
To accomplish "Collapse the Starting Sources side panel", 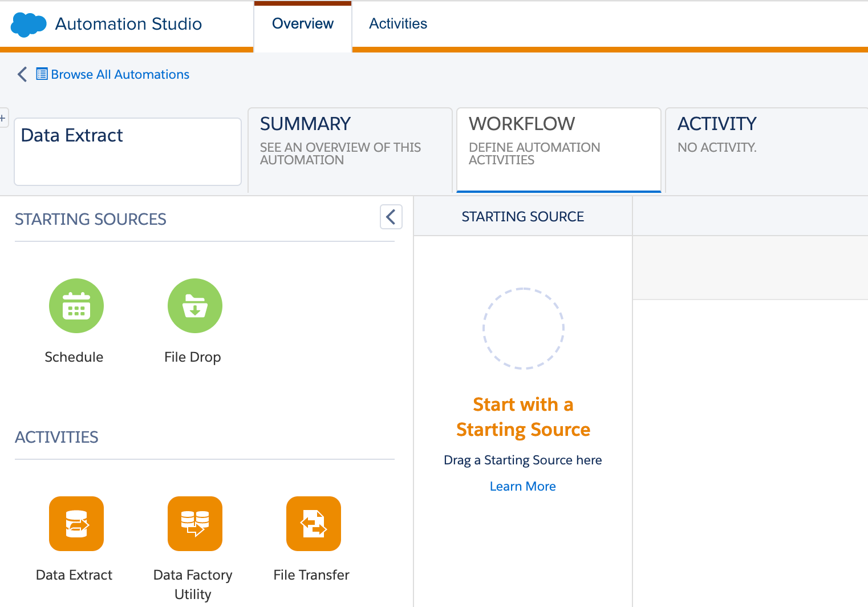I will click(x=391, y=217).
